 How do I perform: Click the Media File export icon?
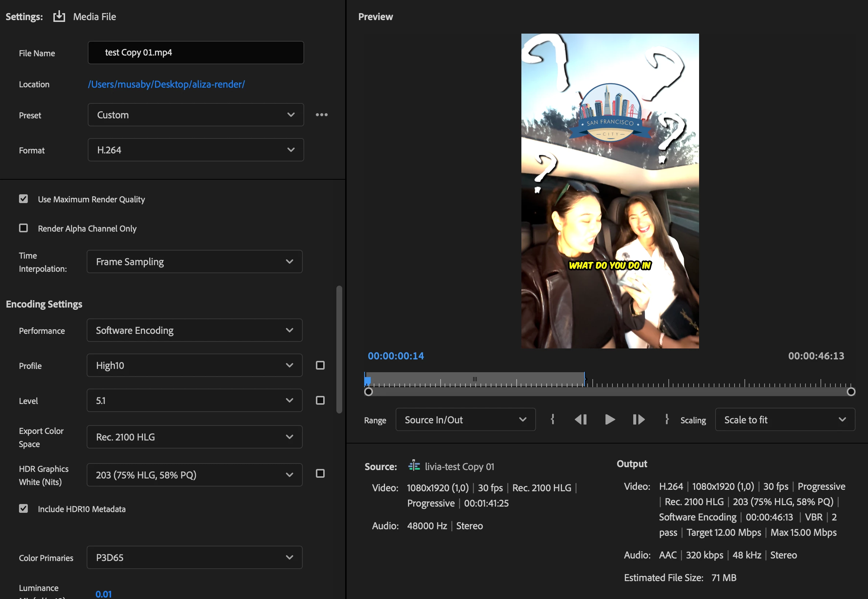(59, 16)
